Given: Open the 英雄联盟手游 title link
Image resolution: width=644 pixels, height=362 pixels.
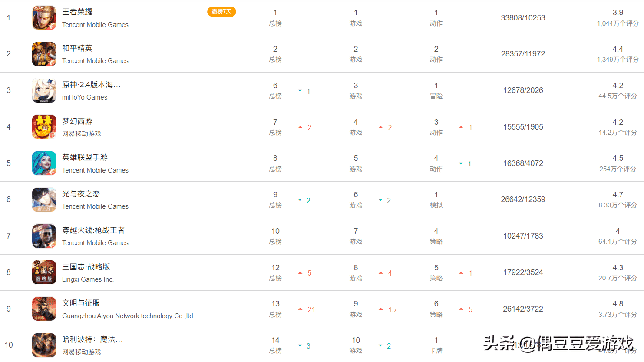Looking at the screenshot, I should (85, 157).
